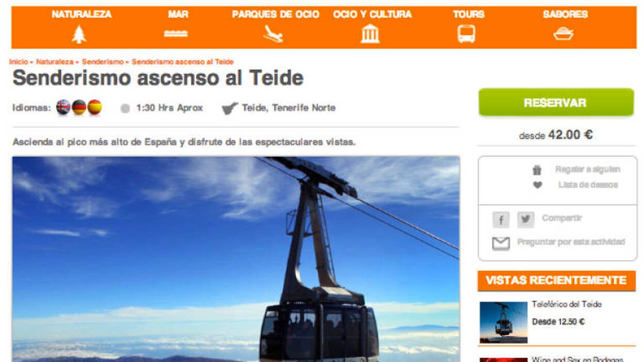Click the Naturaleza tree icon

click(x=79, y=34)
